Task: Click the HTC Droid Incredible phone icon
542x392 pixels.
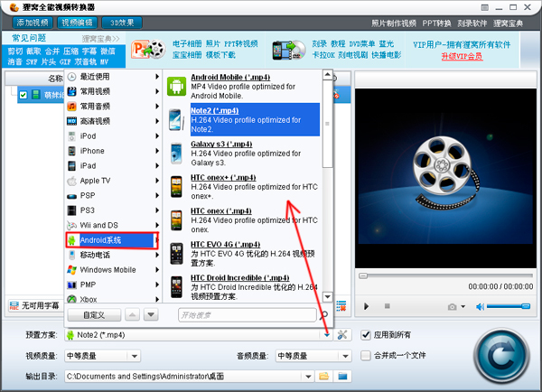Action: 176,287
